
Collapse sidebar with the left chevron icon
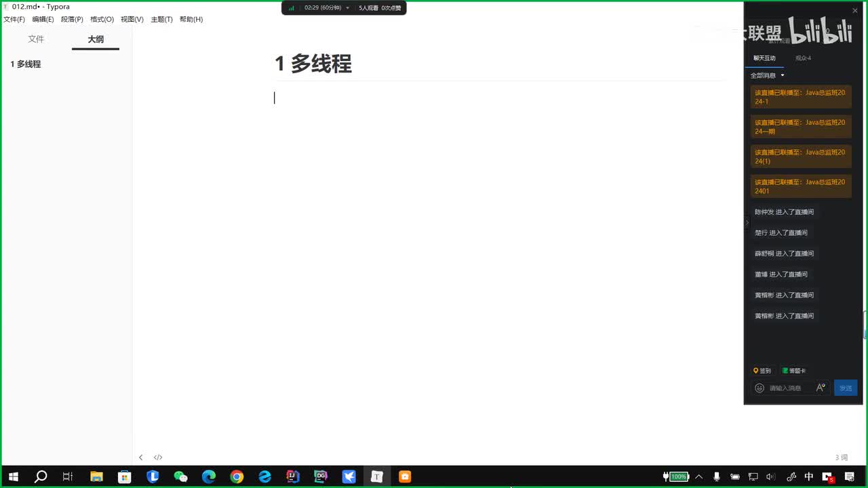[x=140, y=457]
